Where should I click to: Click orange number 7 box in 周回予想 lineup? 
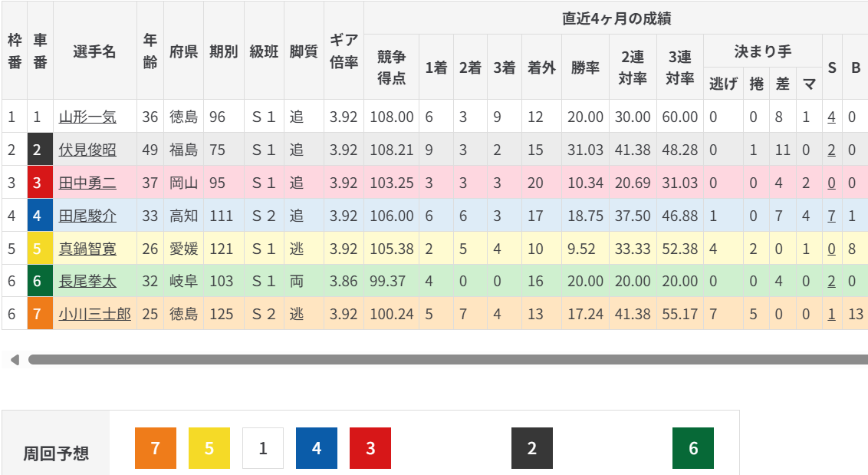tap(156, 448)
